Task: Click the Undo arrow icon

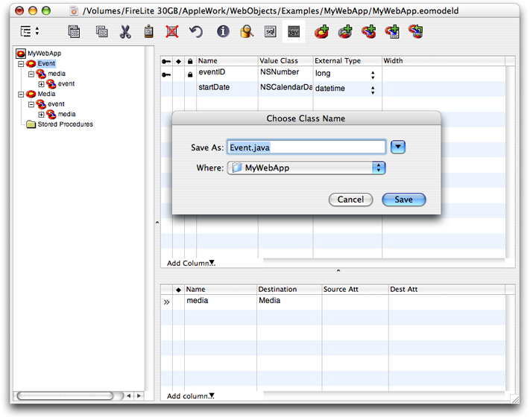Action: click(196, 32)
